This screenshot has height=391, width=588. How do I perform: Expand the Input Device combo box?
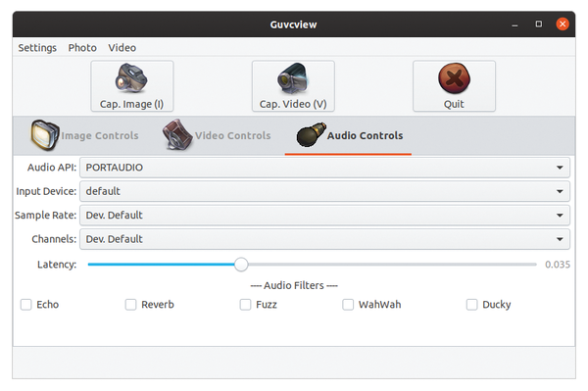[324, 191]
